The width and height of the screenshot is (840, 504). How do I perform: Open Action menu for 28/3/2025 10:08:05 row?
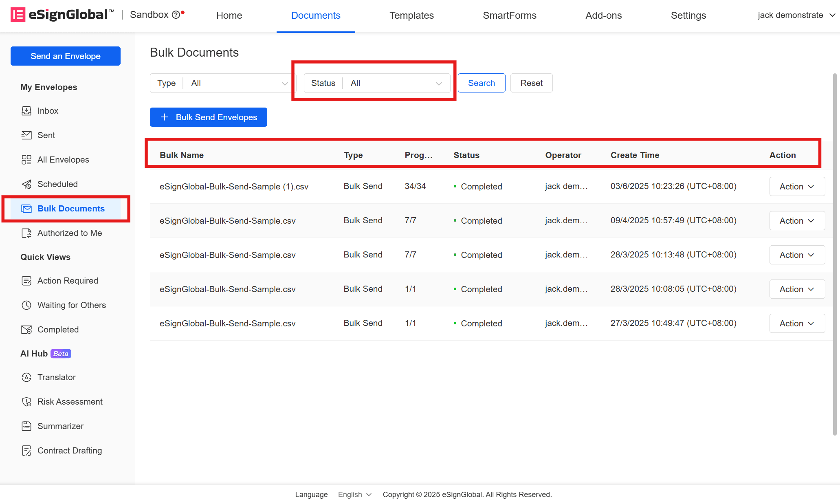pos(797,289)
